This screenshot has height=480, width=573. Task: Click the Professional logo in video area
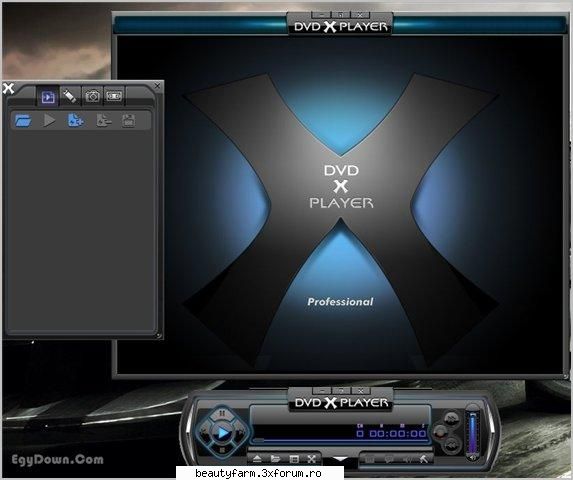point(340,302)
